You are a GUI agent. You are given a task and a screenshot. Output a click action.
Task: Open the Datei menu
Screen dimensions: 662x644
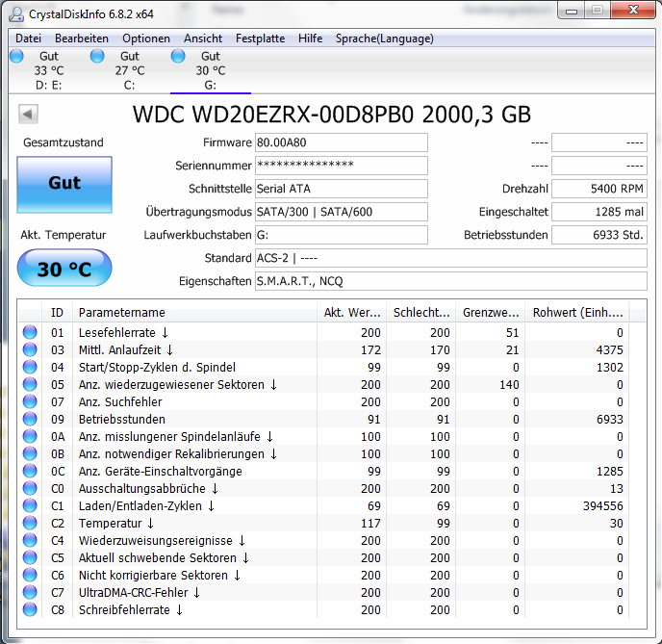click(28, 39)
